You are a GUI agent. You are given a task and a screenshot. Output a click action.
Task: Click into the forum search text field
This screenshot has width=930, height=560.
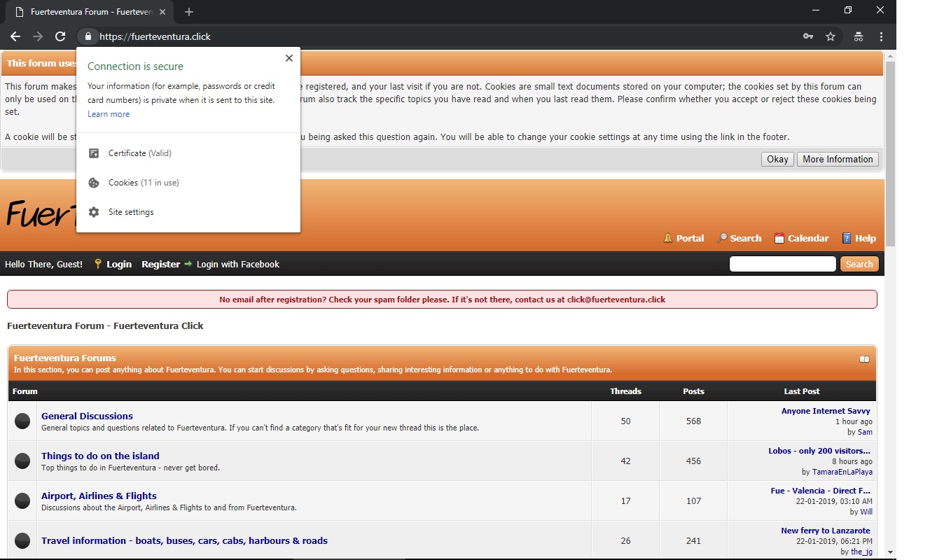(782, 264)
